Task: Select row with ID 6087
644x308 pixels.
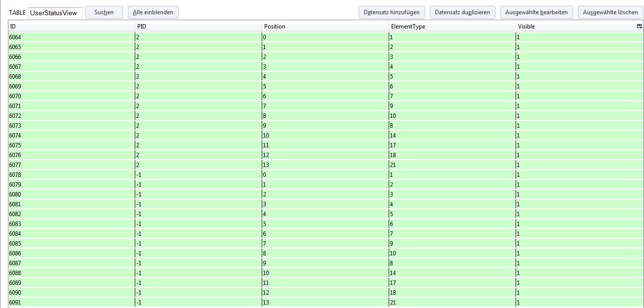Action: 325,263
